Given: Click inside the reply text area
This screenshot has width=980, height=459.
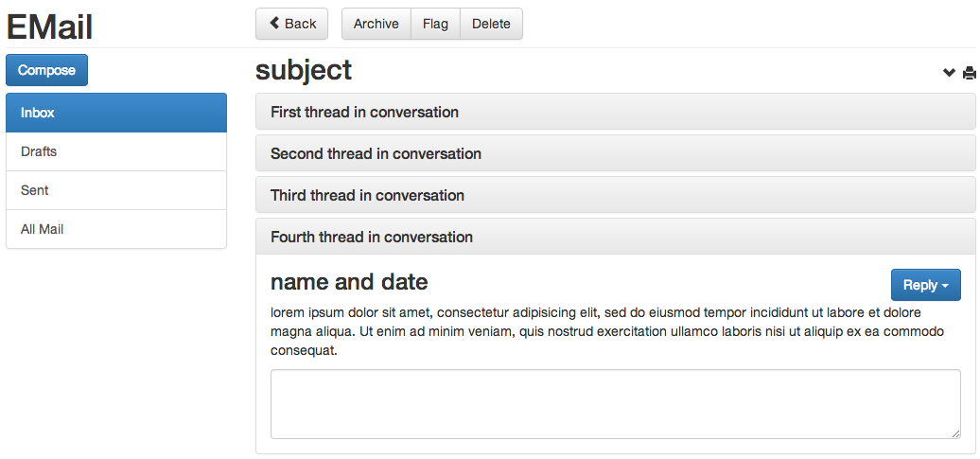Looking at the screenshot, I should [615, 404].
